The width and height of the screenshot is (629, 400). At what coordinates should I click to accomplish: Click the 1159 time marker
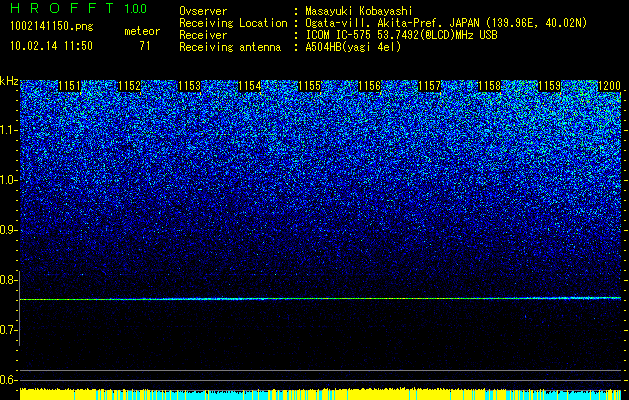[x=549, y=86]
